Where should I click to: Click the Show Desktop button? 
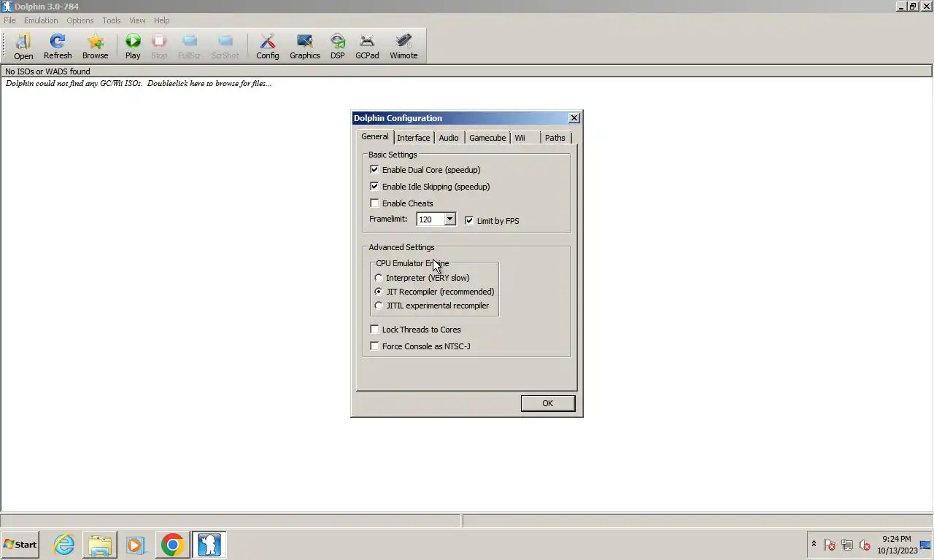pos(926,545)
